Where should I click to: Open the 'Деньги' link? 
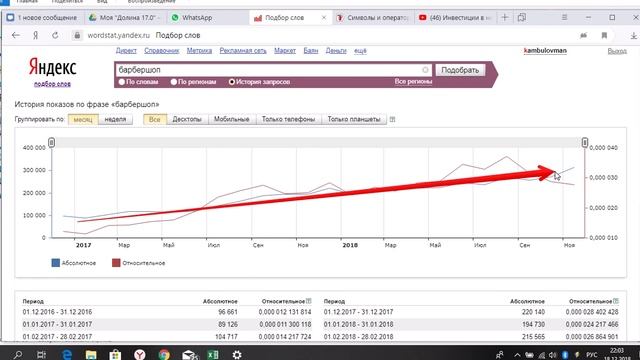pyautogui.click(x=336, y=51)
